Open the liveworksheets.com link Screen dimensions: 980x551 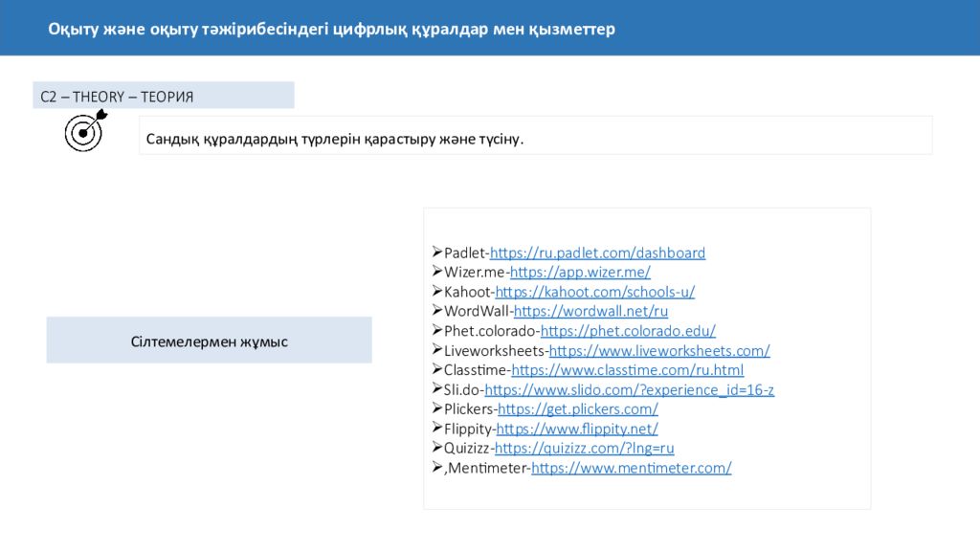coord(659,350)
